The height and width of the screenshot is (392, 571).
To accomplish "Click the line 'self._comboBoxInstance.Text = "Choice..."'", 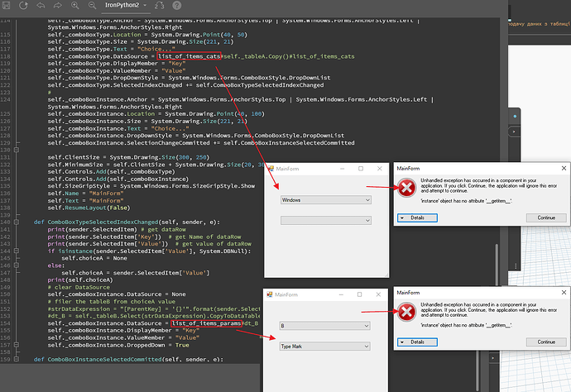I will (118, 128).
